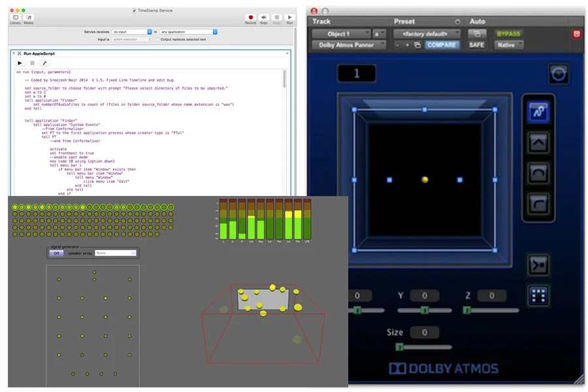588x392 pixels.
Task: Enable 'Output replaces selected text' checkbox
Action: click(157, 39)
